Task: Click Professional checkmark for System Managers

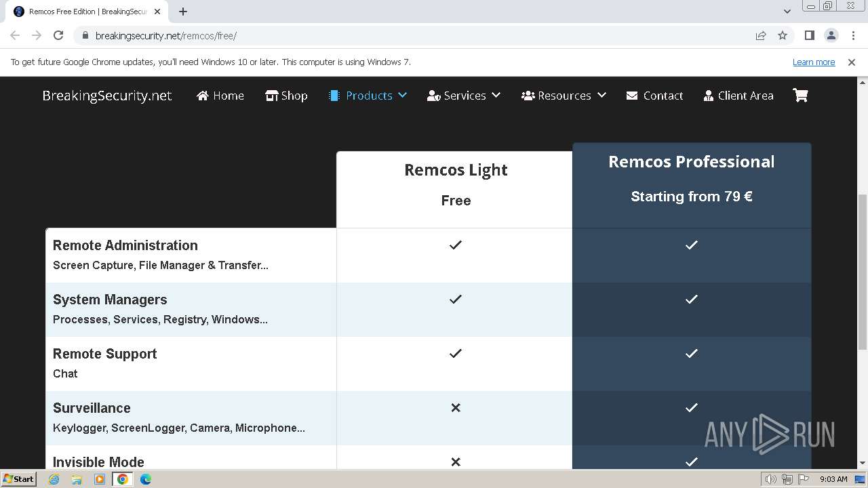Action: tap(691, 299)
